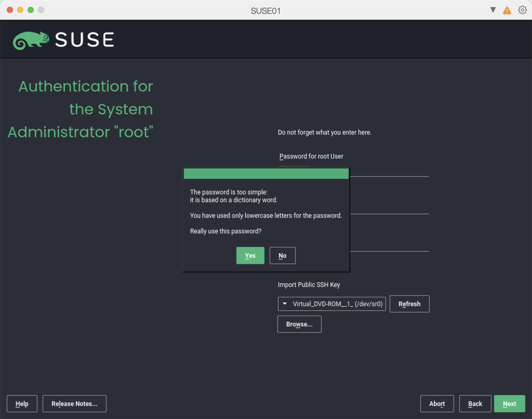
Task: Click the Password for root User label
Action: (x=311, y=156)
